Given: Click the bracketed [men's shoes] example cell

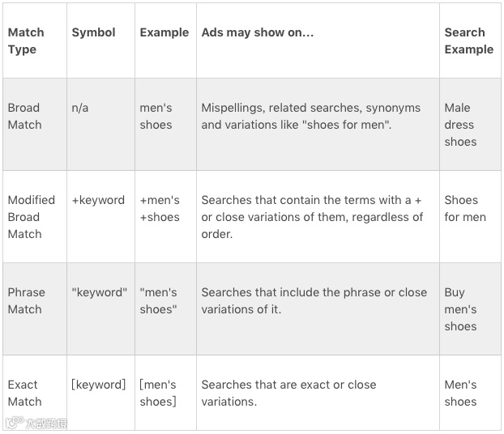Looking at the screenshot, I should tap(158, 394).
